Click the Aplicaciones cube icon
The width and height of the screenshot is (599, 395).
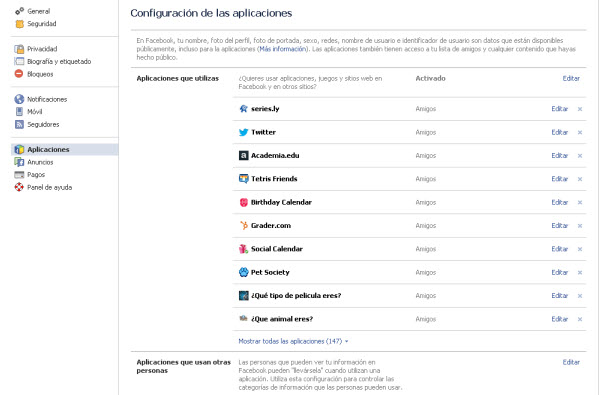19,149
